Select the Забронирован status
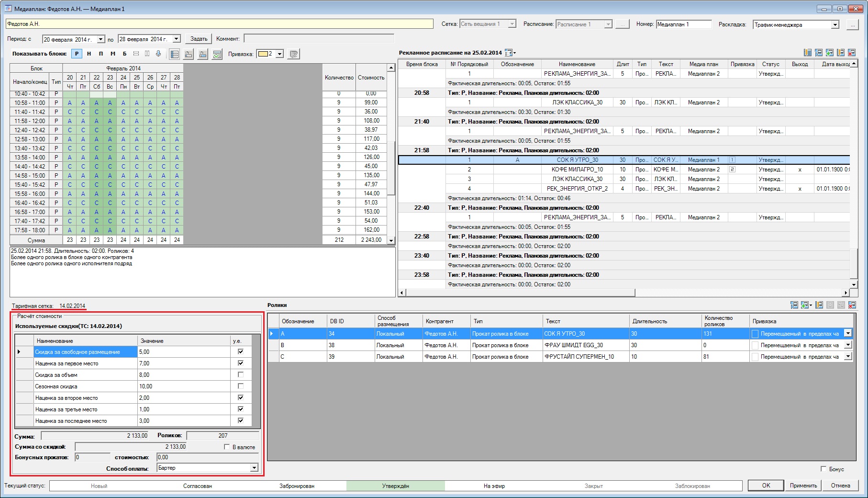 click(297, 486)
